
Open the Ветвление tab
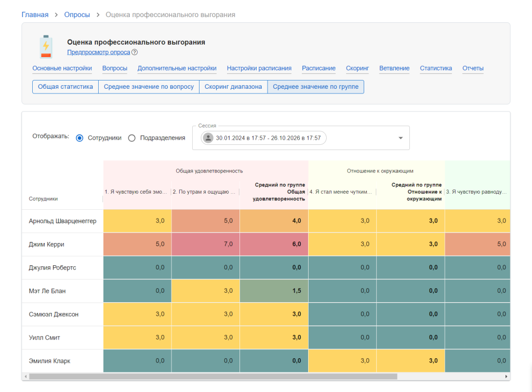click(394, 69)
